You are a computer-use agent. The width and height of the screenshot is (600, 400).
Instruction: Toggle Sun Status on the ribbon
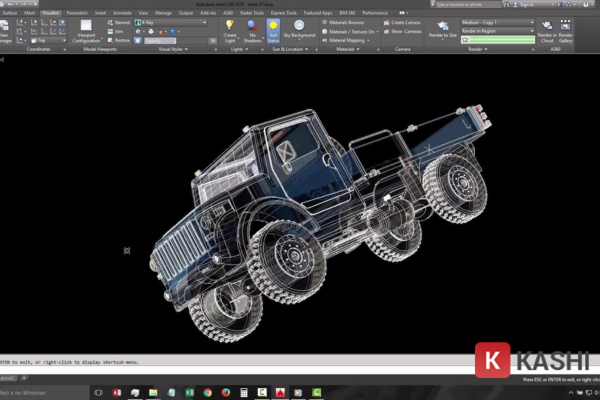click(273, 27)
